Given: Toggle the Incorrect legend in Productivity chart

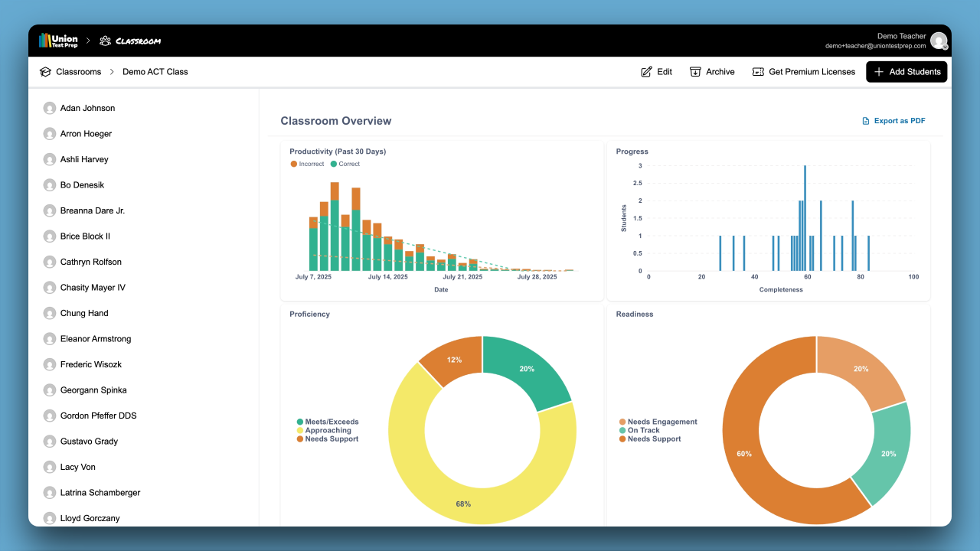Looking at the screenshot, I should (x=307, y=164).
